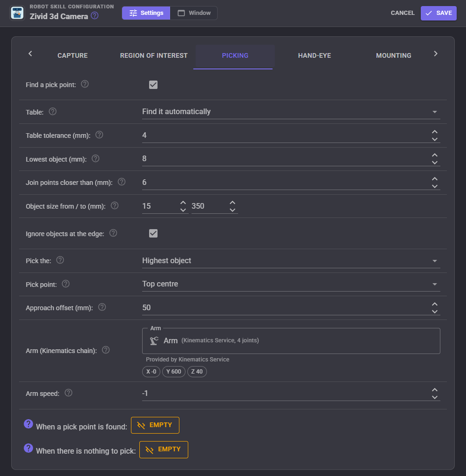This screenshot has height=476, width=466.
Task: Open help for Arm speed
Action: (69, 393)
